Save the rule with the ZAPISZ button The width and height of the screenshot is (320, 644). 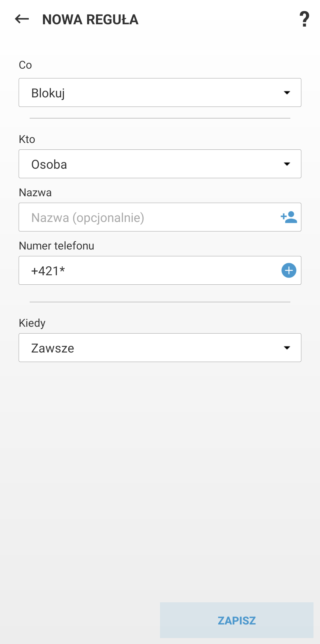[236, 620]
